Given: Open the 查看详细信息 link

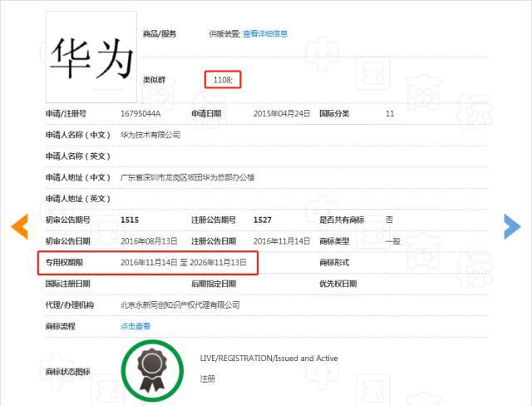Looking at the screenshot, I should (265, 34).
